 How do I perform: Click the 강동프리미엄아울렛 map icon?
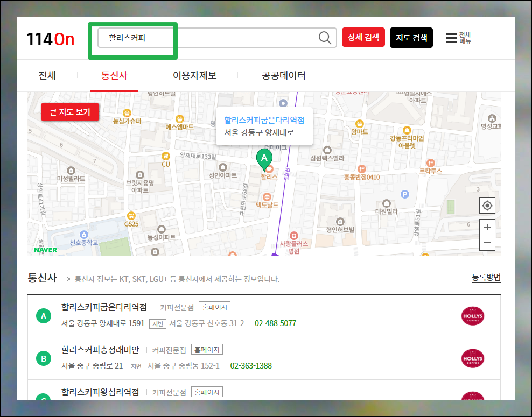point(407,130)
